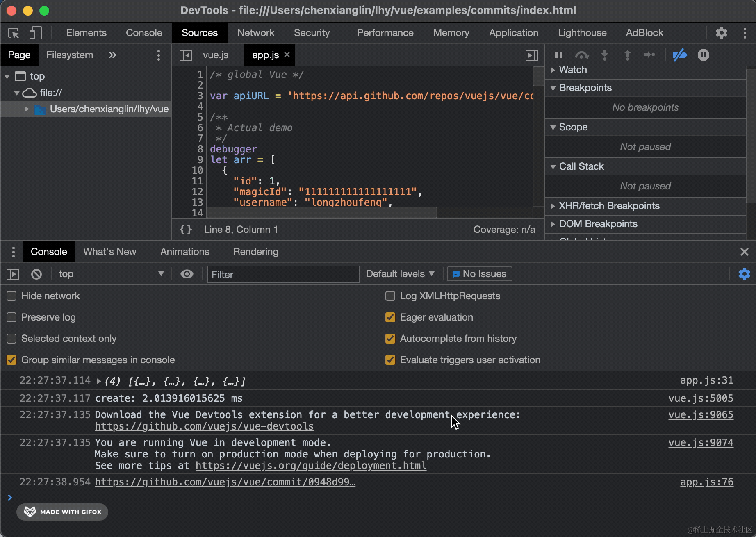Click the create live expression eye icon
Screen dimensions: 756x537
(187, 274)
